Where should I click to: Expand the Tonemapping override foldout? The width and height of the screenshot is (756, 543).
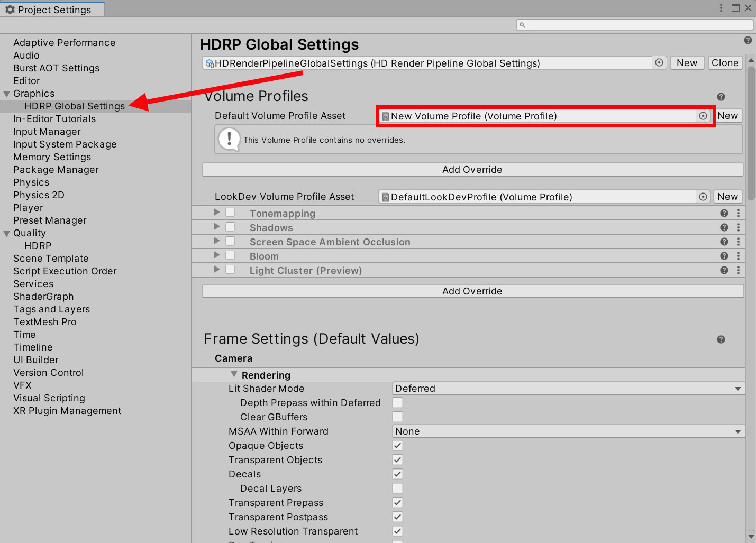click(216, 212)
